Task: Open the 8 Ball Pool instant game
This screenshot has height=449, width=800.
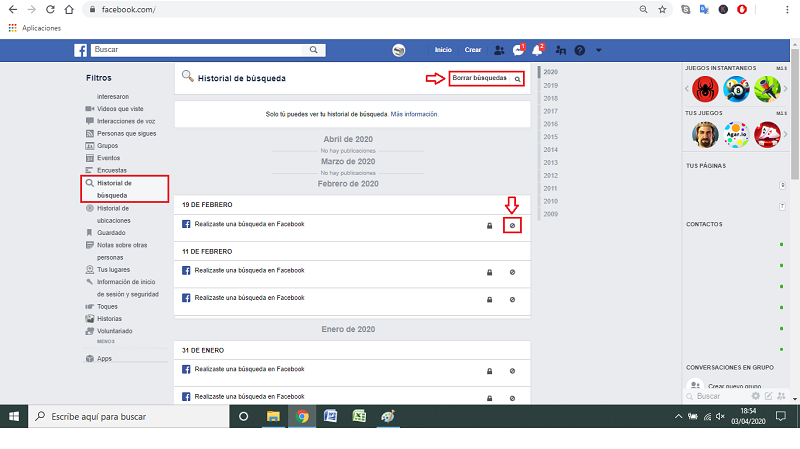Action: [736, 89]
